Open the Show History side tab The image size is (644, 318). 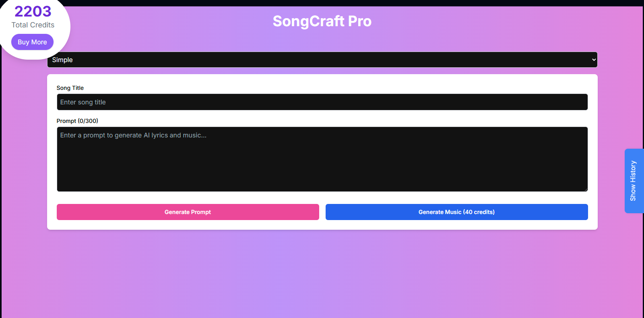click(x=634, y=181)
